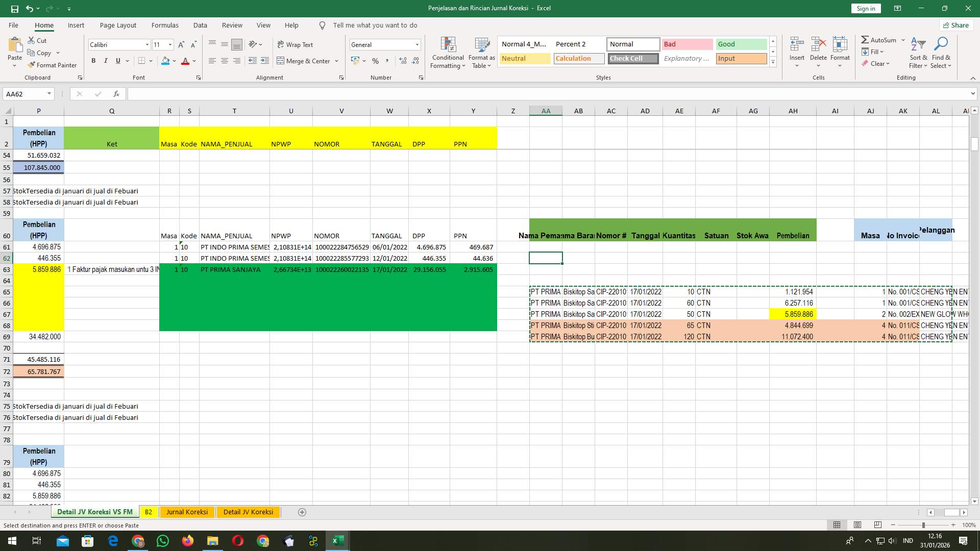The image size is (980, 551).
Task: Toggle center alignment
Action: click(x=225, y=61)
